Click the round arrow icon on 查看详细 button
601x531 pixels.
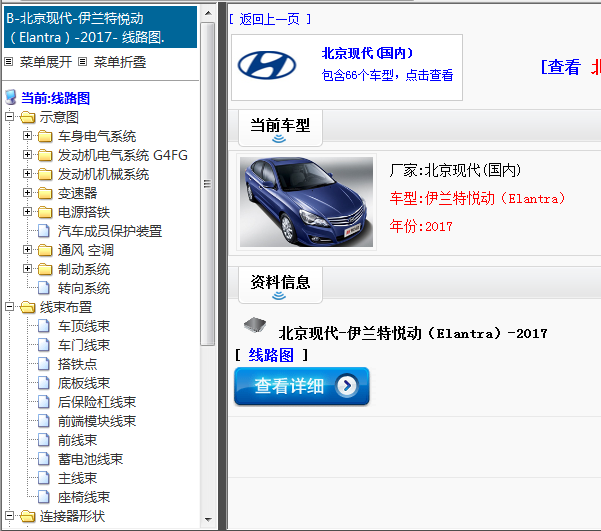347,386
